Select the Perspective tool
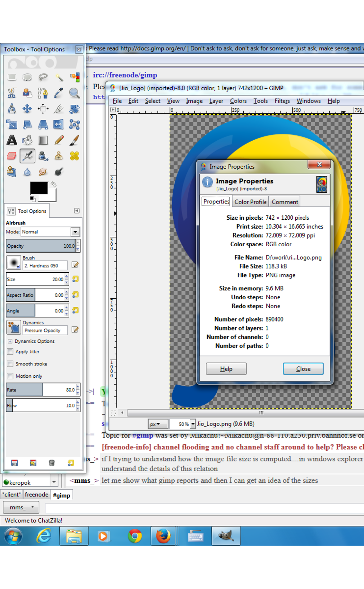This screenshot has width=364, height=589. click(43, 124)
